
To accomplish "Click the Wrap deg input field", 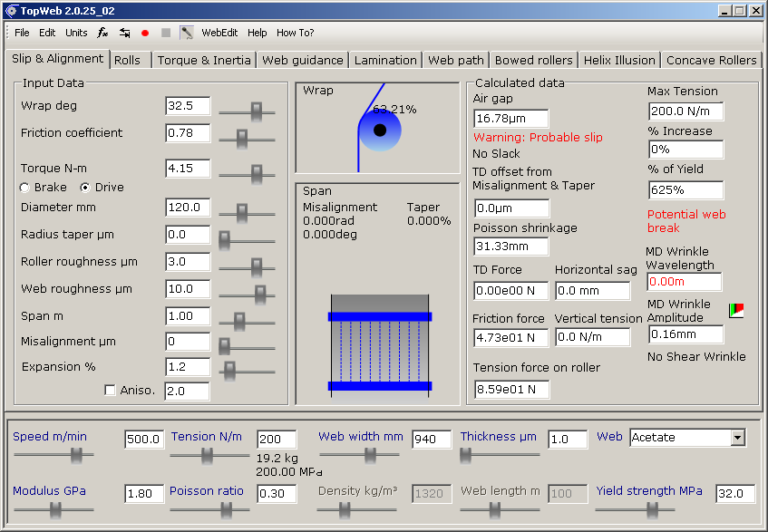I will [x=188, y=106].
